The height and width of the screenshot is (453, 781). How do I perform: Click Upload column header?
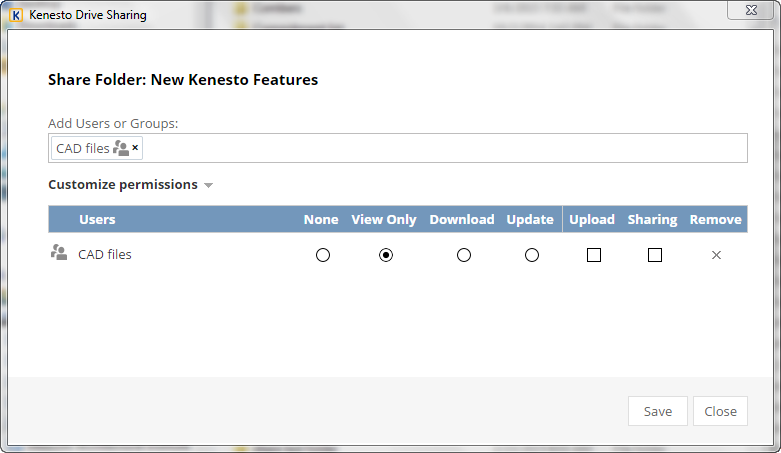592,220
